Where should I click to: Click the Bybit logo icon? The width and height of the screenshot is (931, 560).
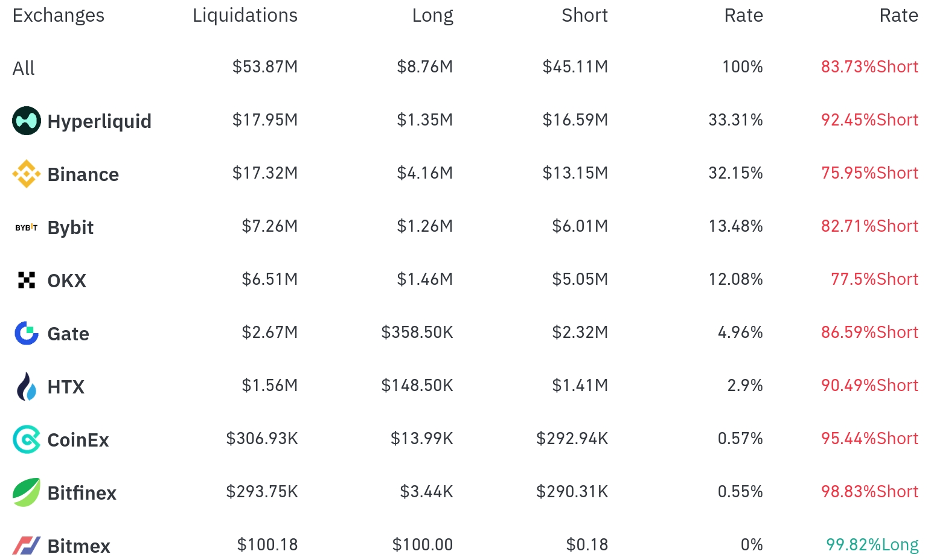pyautogui.click(x=27, y=227)
